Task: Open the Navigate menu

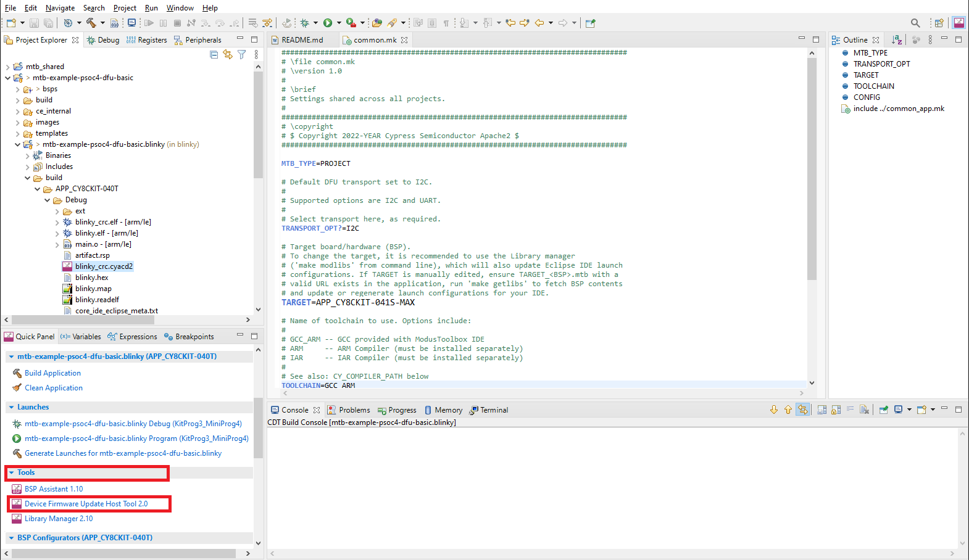Action: coord(60,8)
